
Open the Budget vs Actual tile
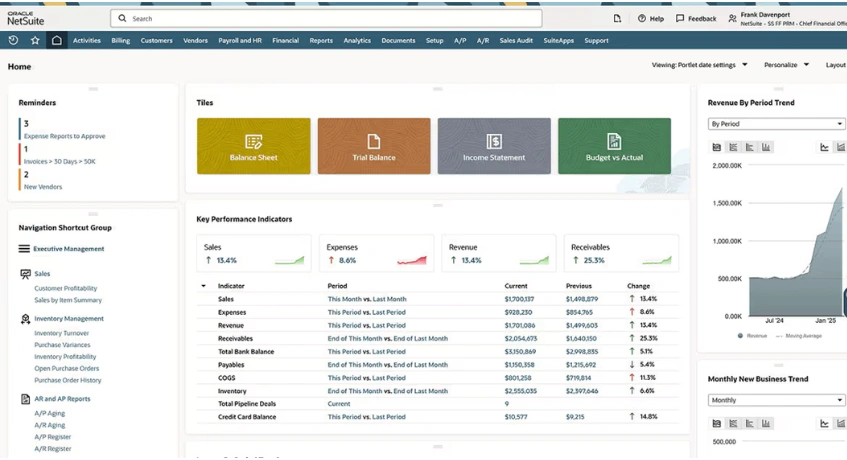tap(614, 146)
